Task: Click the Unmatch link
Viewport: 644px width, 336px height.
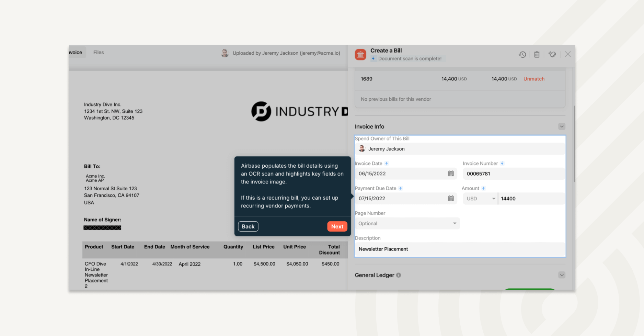Action: (x=534, y=79)
